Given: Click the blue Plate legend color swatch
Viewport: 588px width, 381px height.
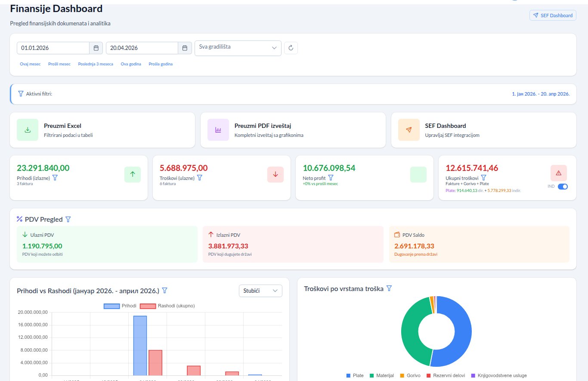Looking at the screenshot, I should pos(348,375).
